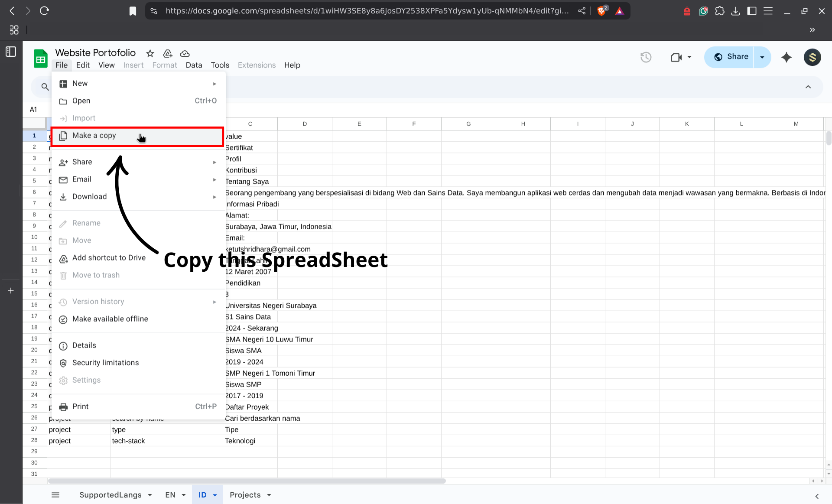Open the Edit menu
The image size is (832, 504).
pos(83,65)
